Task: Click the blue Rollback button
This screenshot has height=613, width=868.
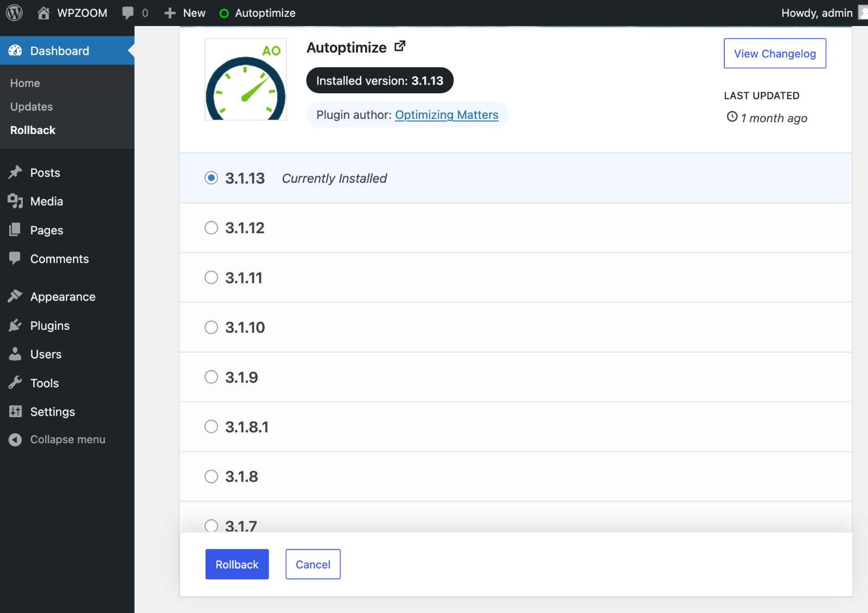Action: click(237, 564)
